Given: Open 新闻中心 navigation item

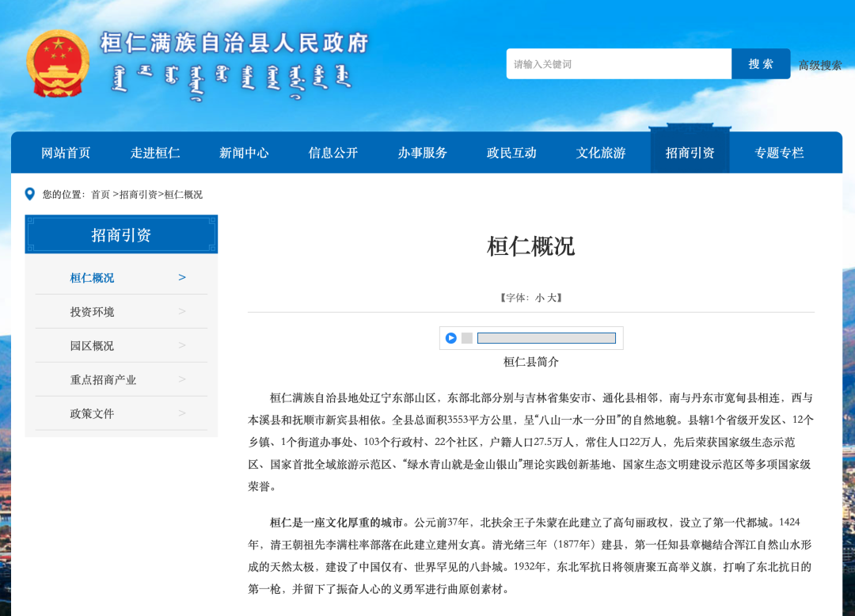Looking at the screenshot, I should (x=245, y=153).
